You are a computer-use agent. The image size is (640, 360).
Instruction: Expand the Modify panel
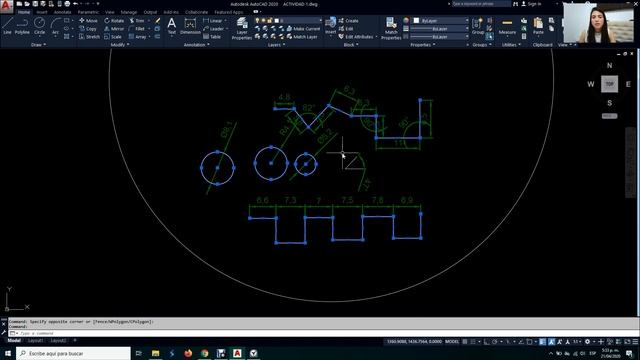point(120,45)
